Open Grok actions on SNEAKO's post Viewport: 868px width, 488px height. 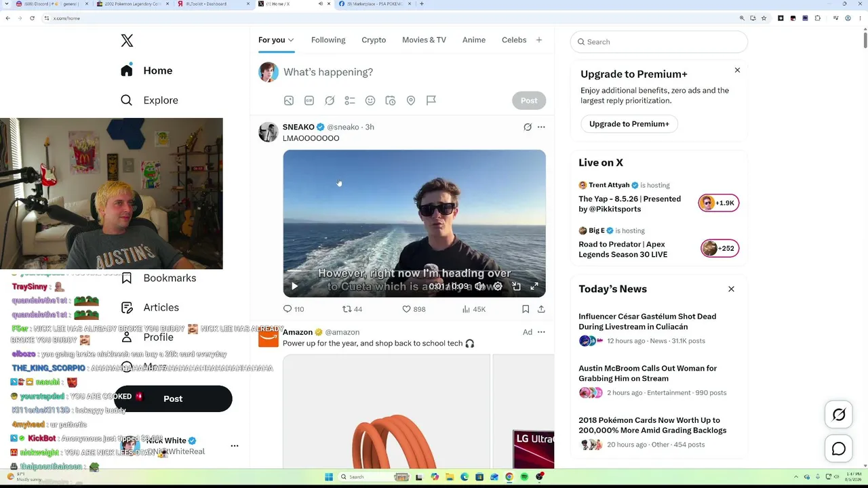pos(528,127)
